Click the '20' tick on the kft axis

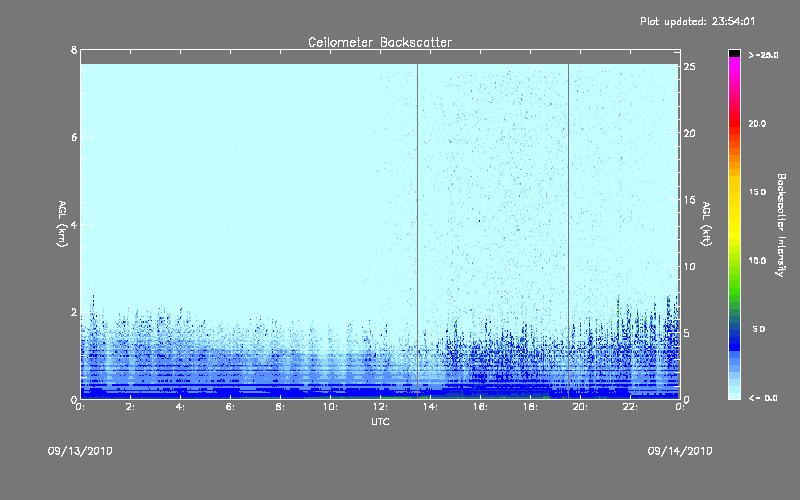[x=690, y=133]
